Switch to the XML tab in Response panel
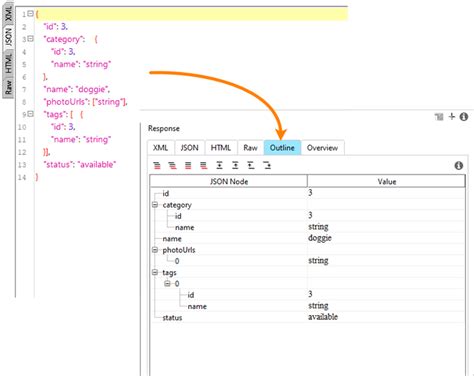The height and width of the screenshot is (376, 474). (161, 148)
